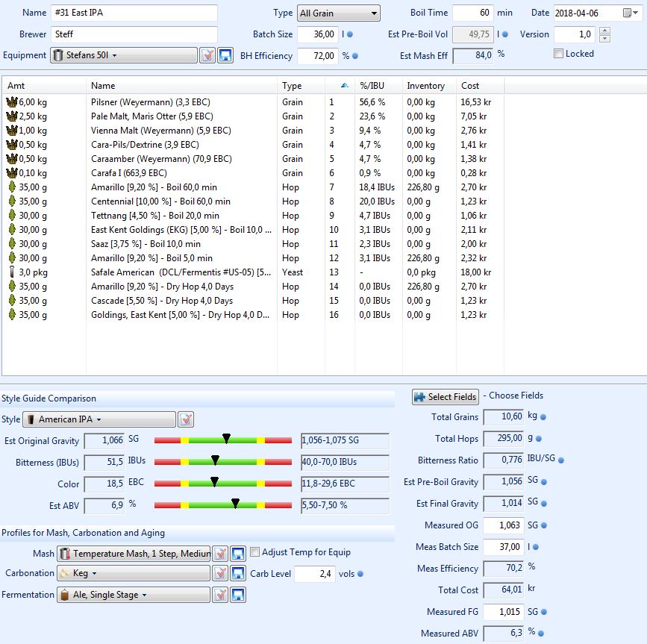
Task: Click the blue dot beside Batch Size units
Action: (350, 34)
